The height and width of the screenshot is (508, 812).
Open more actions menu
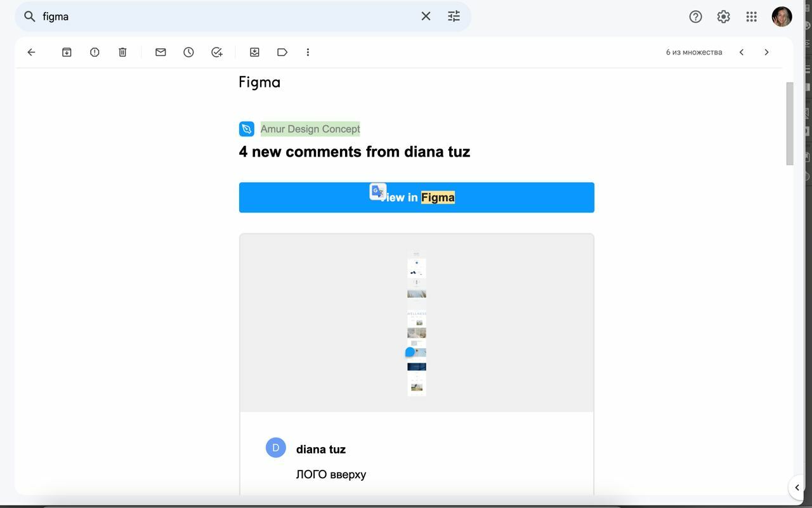308,52
